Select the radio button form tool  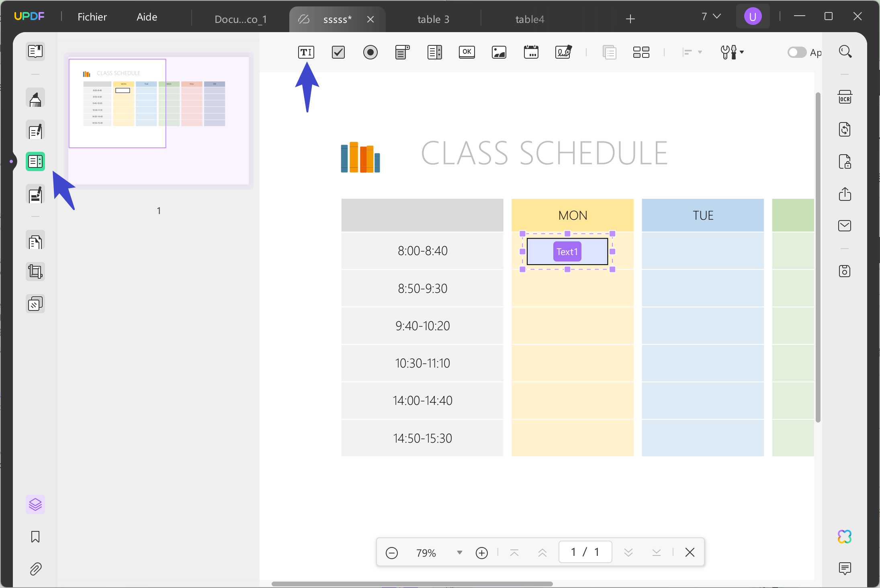tap(370, 52)
